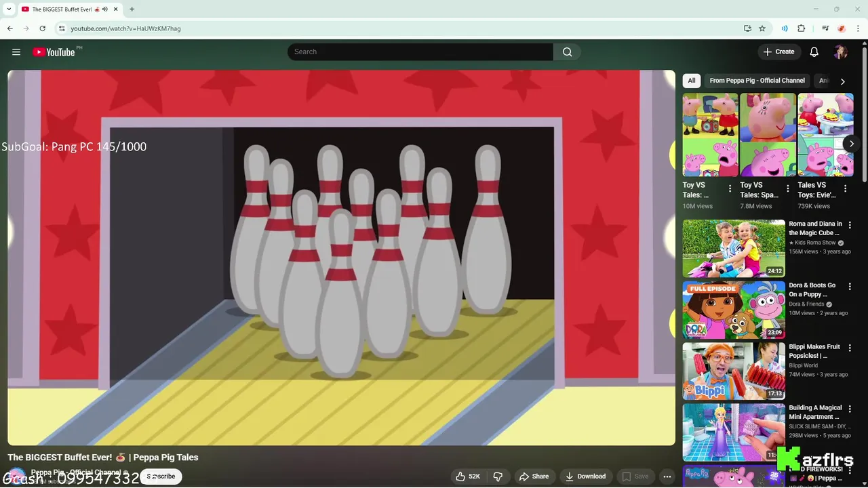The width and height of the screenshot is (868, 488).
Task: Open options for Building A Magical Mini Apartment
Action: [850, 409]
